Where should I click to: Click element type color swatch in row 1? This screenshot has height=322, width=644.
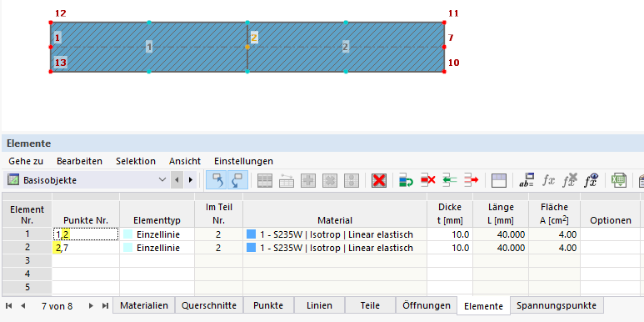[127, 234]
